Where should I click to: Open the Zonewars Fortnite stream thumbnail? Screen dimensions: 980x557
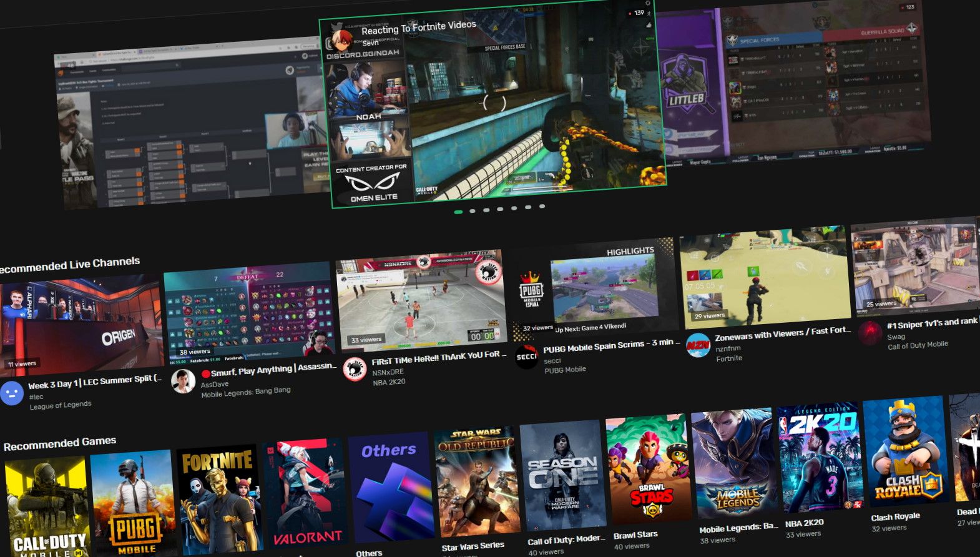click(765, 276)
